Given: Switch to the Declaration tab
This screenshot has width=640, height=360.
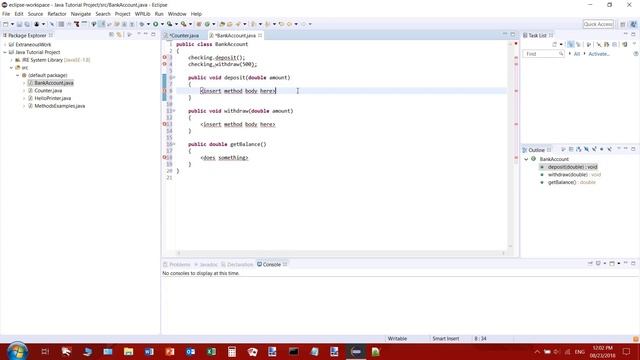Looking at the screenshot, I should click(237, 264).
